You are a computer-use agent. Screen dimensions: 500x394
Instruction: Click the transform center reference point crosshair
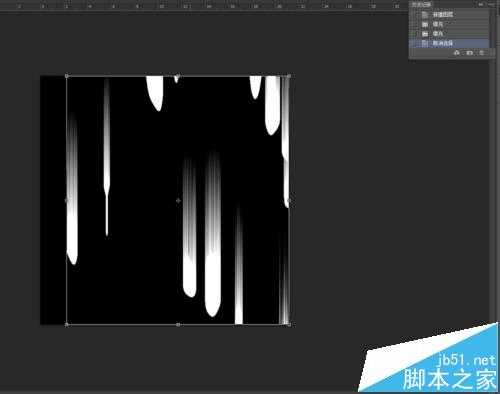pyautogui.click(x=178, y=201)
